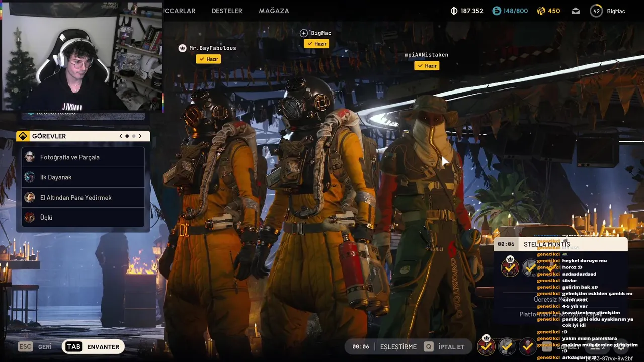644x362 pixels.
Task: Select the crowned party leader avatar in bottom bar
Action: [486, 346]
